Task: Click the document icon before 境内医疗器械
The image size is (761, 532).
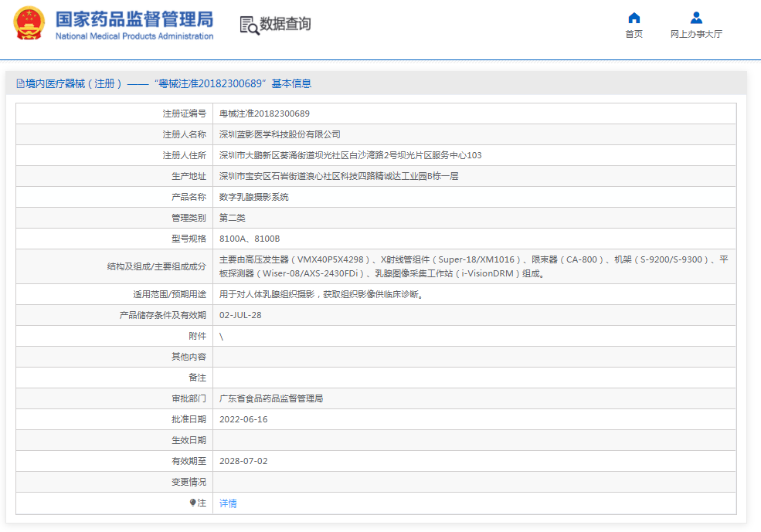Action: coord(20,83)
